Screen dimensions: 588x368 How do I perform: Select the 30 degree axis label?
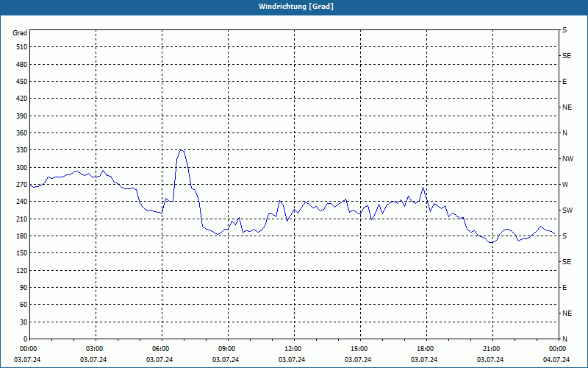pos(24,322)
